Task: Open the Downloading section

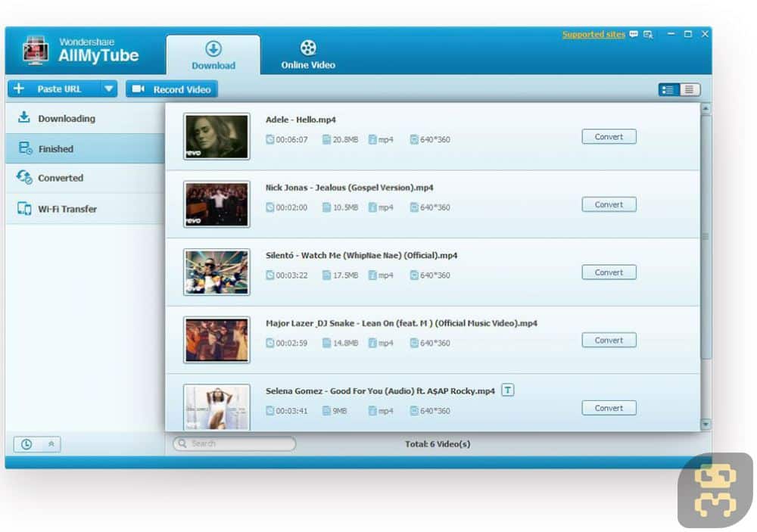Action: tap(85, 118)
